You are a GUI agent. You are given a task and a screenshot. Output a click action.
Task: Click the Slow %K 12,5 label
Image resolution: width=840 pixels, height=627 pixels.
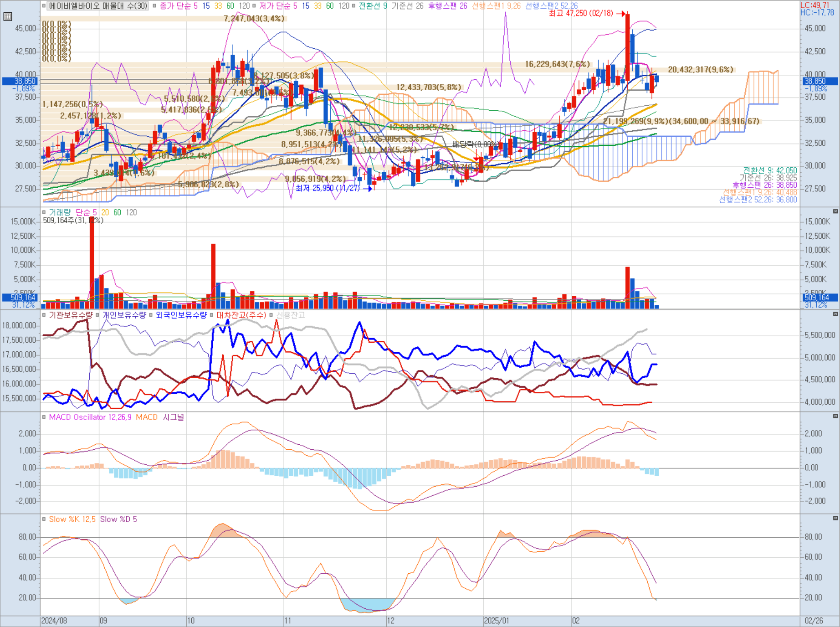tap(72, 519)
